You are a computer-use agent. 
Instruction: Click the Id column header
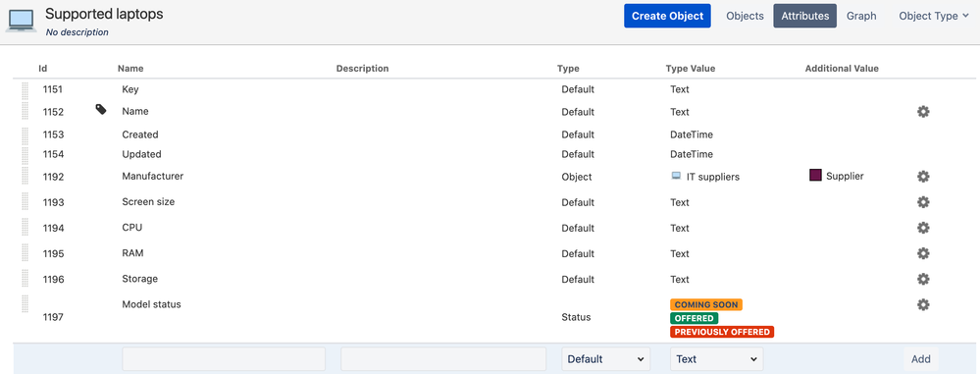tap(43, 69)
